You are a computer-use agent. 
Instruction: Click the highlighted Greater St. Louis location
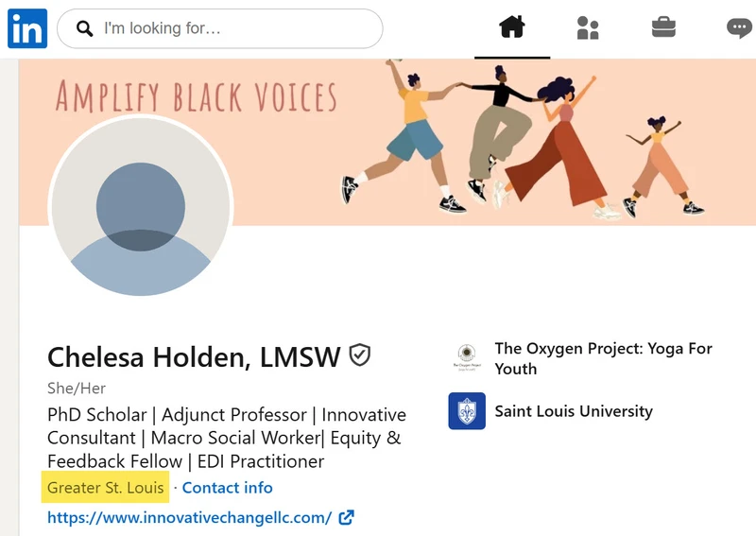(x=105, y=487)
